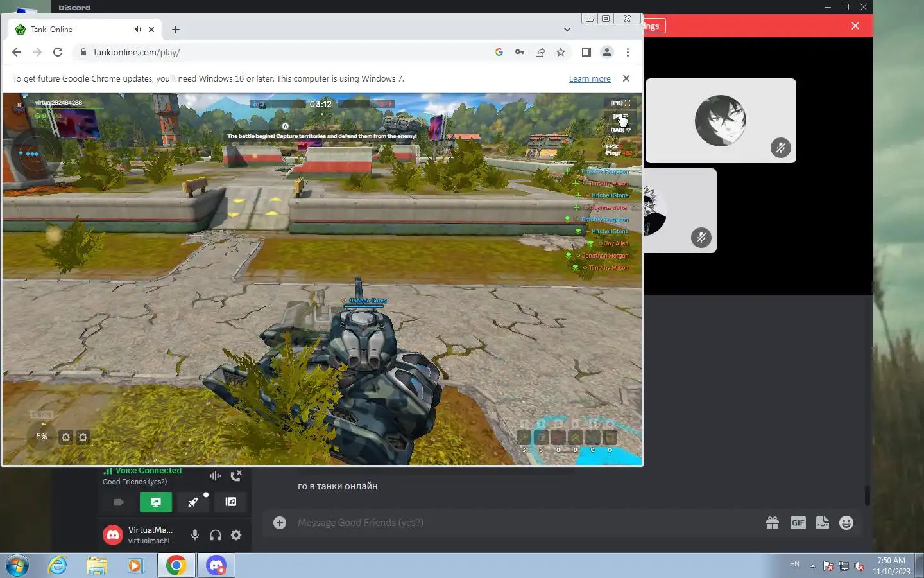924x578 pixels.
Task: Click the 5% overdrive charge indicator
Action: point(42,436)
